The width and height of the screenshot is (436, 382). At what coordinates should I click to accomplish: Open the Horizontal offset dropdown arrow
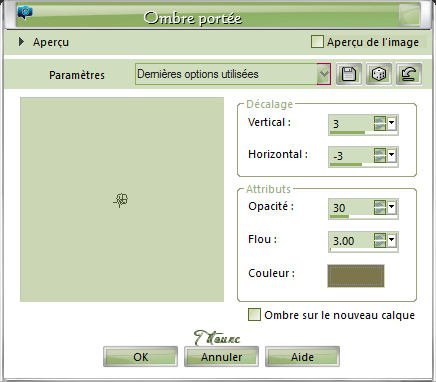click(392, 155)
